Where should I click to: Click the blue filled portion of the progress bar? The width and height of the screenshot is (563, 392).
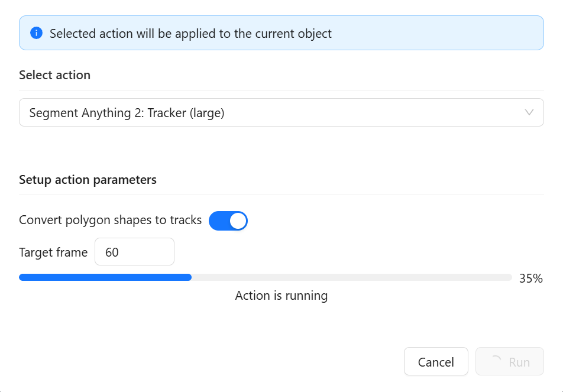pos(105,277)
